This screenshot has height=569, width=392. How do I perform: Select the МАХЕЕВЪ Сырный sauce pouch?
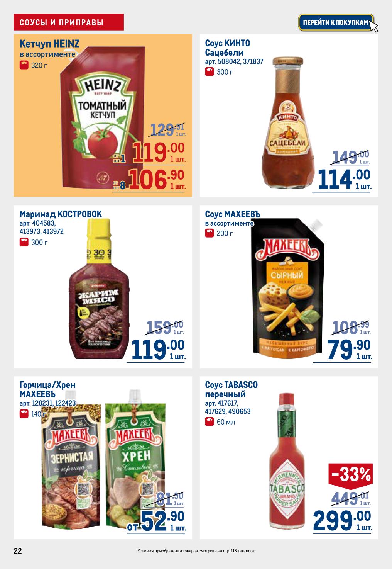[287, 288]
